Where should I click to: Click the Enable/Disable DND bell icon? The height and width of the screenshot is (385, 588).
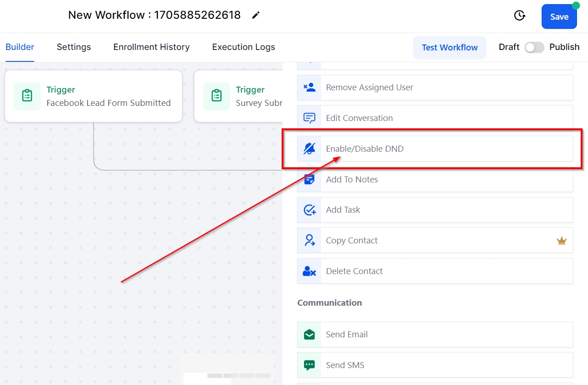tap(310, 148)
